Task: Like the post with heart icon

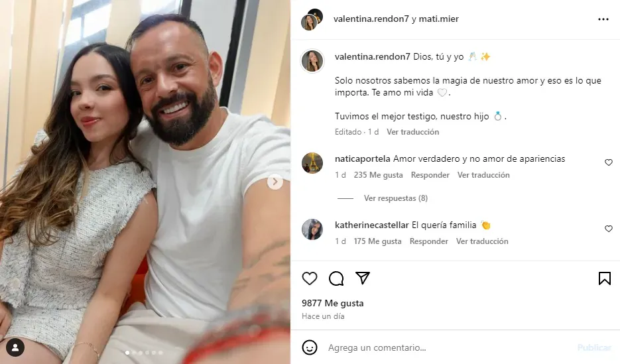Action: (x=310, y=278)
